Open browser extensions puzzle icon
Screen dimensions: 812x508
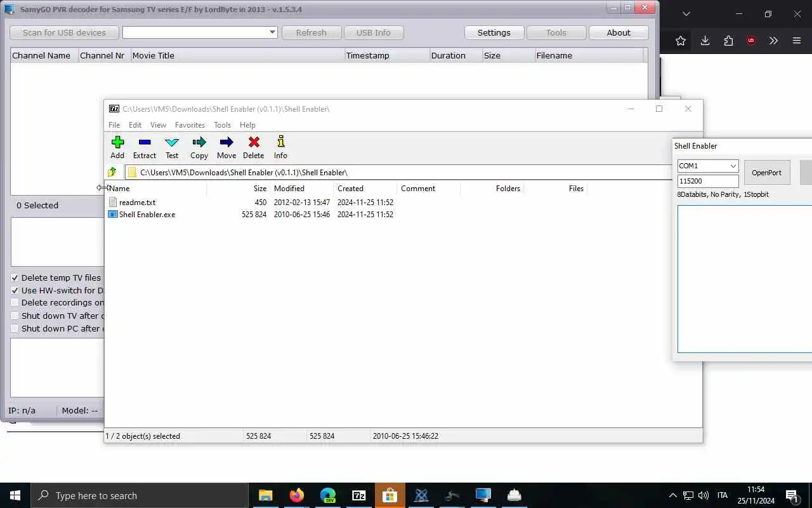(x=728, y=41)
